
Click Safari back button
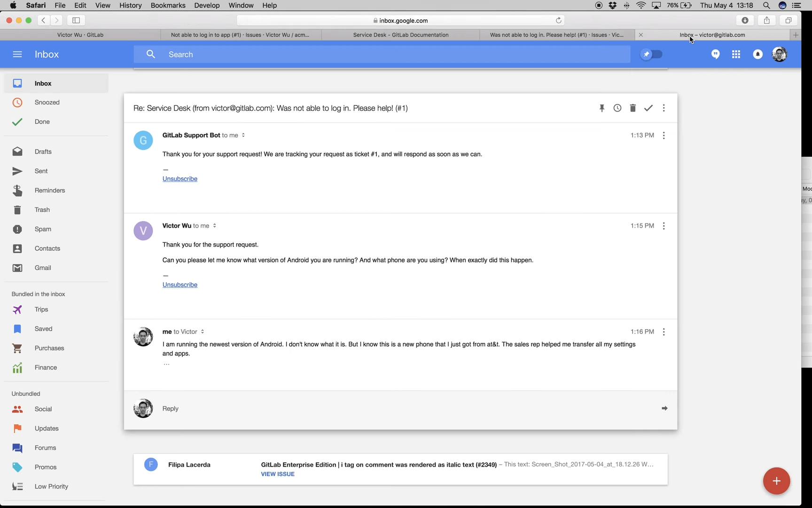click(x=43, y=20)
